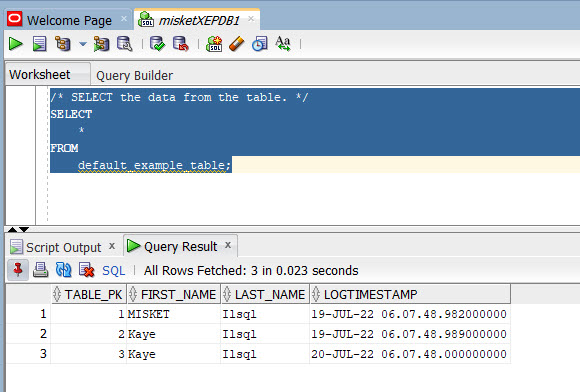Click TABLE_PK value 2 cell
The width and height of the screenshot is (580, 392).
[x=88, y=334]
